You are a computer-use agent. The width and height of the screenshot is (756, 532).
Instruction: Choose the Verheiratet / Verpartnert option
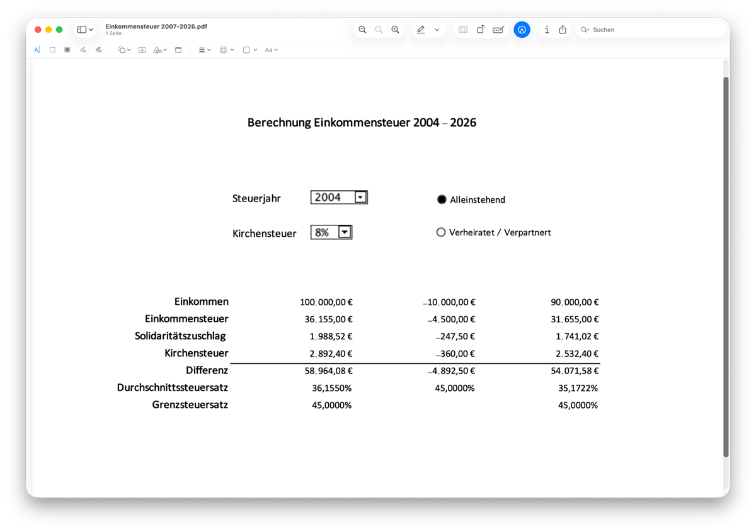point(441,232)
